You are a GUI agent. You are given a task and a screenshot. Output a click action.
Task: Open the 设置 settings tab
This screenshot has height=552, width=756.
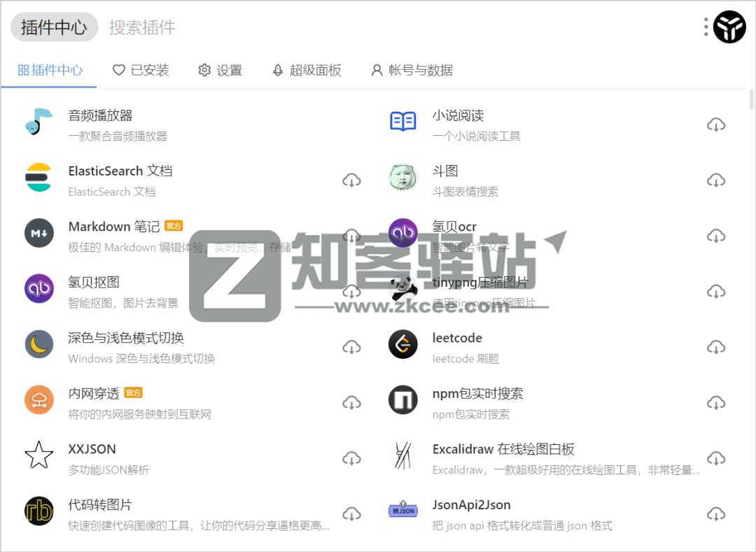point(221,70)
